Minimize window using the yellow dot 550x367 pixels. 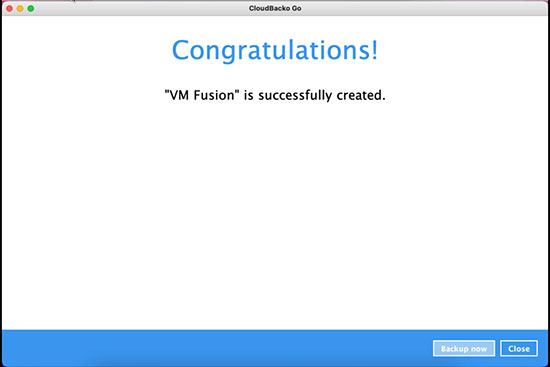point(20,8)
